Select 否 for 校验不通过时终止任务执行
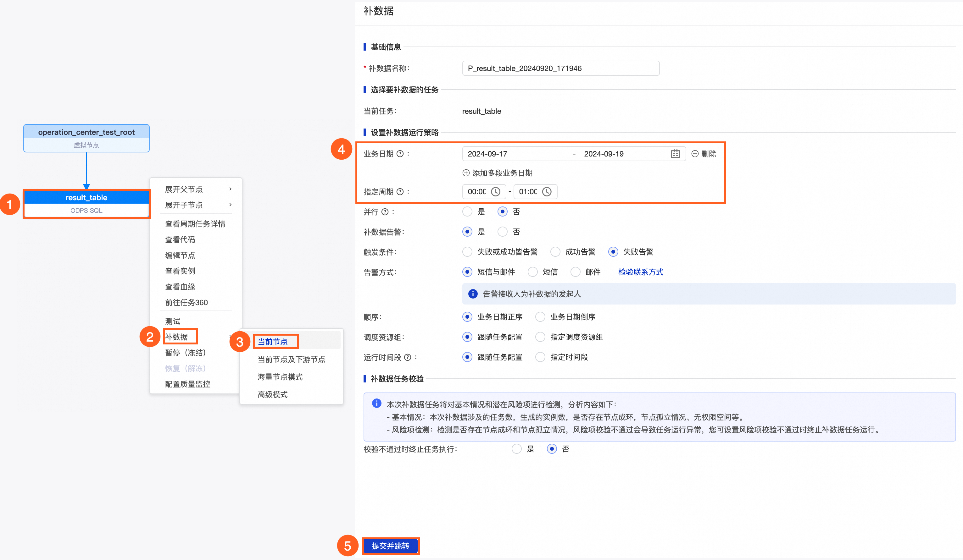963x560 pixels. [551, 449]
